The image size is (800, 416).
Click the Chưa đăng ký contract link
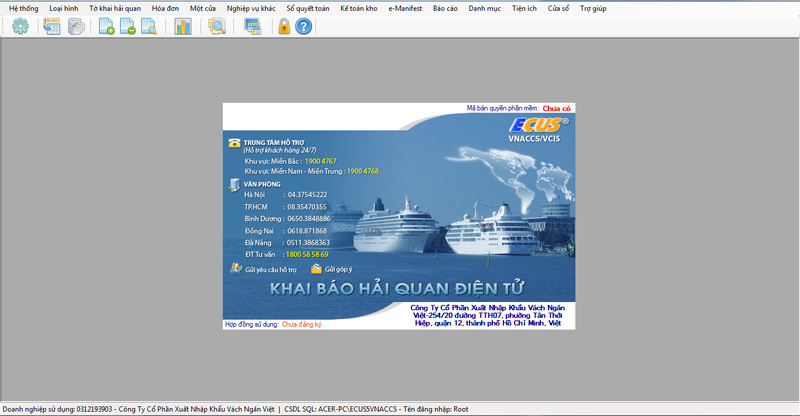302,324
